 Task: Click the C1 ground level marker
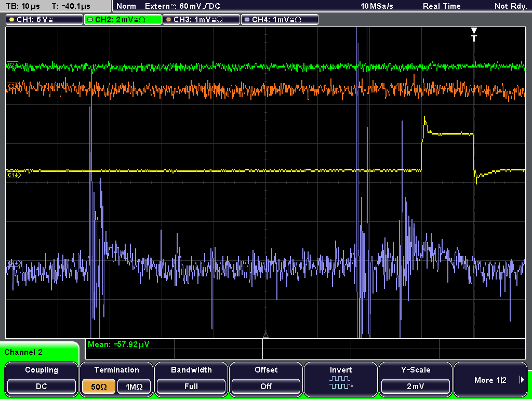tap(14, 175)
